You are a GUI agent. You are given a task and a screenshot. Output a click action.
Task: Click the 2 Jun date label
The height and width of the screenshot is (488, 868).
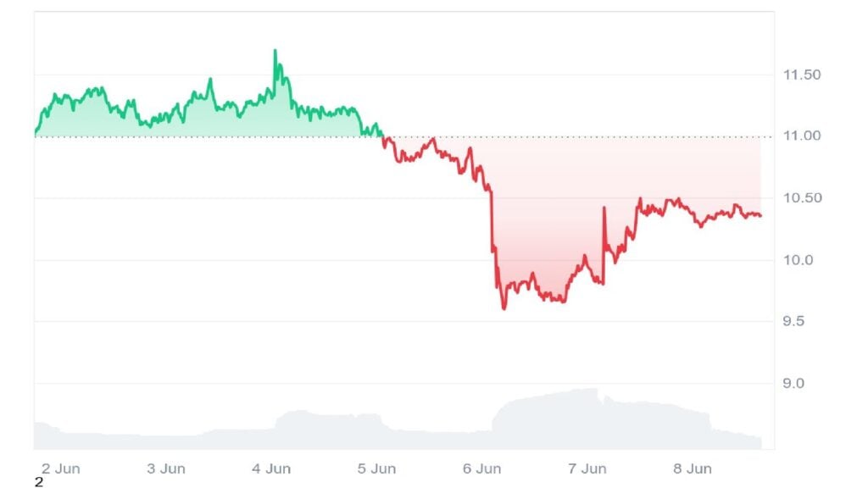click(x=62, y=469)
